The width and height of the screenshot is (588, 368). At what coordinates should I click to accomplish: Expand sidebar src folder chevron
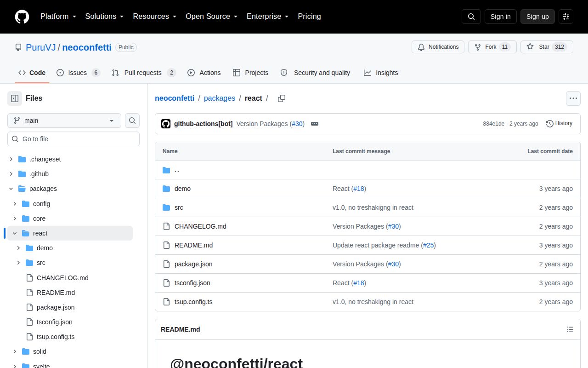[x=18, y=263]
